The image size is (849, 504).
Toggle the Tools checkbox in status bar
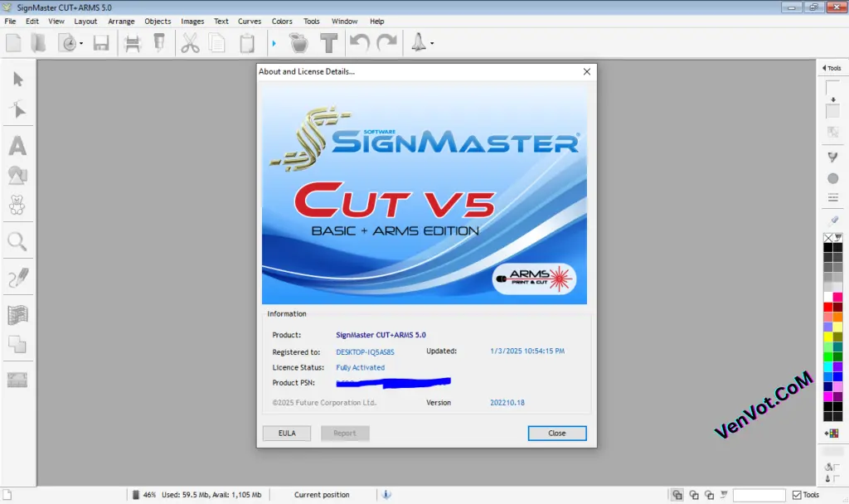pos(797,495)
